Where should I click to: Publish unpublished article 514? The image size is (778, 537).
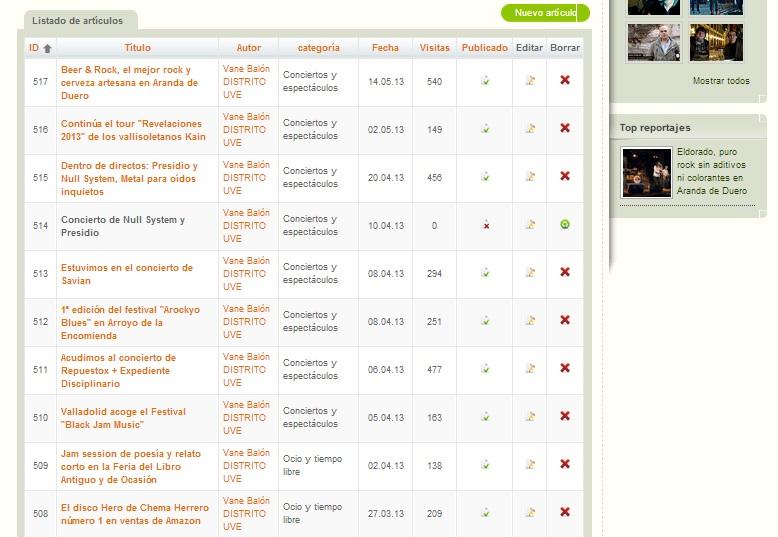pos(486,225)
